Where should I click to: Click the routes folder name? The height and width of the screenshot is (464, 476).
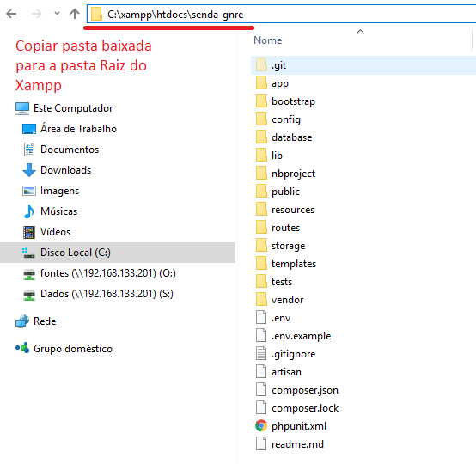point(285,228)
